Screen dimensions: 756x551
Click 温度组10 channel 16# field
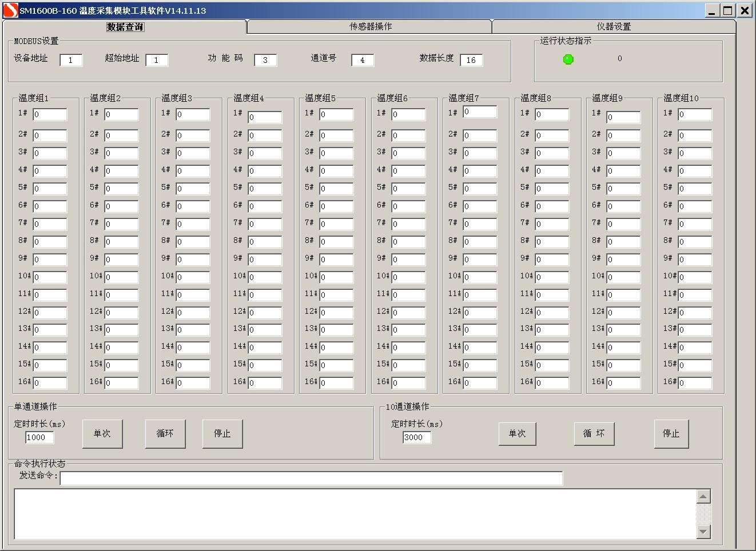(695, 383)
